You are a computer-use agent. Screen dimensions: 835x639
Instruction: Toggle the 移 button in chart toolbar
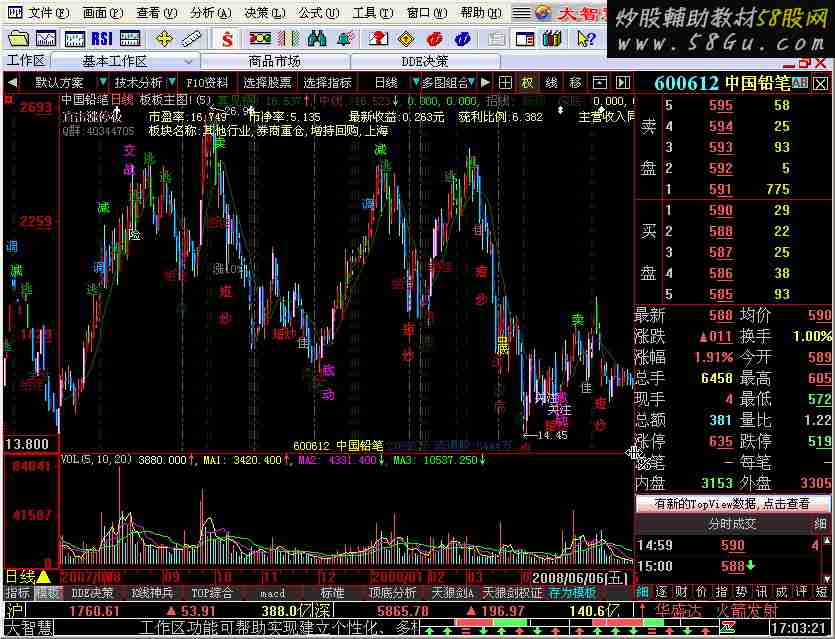[x=576, y=83]
